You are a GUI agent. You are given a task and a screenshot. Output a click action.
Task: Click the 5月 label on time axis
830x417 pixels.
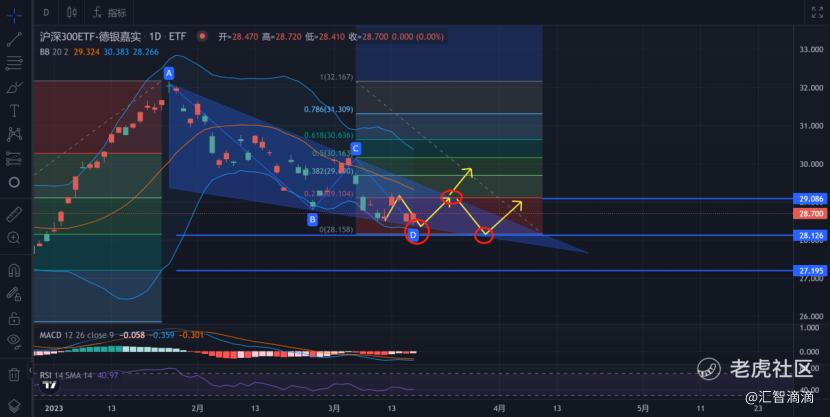coord(643,408)
